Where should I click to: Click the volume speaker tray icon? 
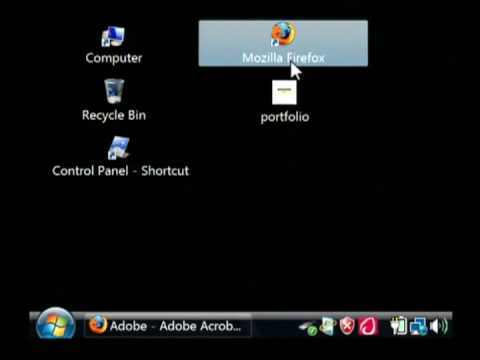click(439, 326)
